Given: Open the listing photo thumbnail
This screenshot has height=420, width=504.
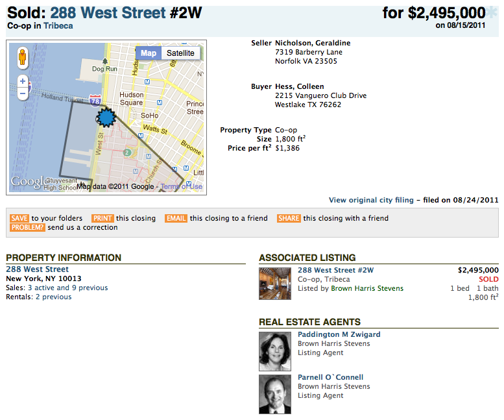Looking at the screenshot, I should tap(275, 283).
